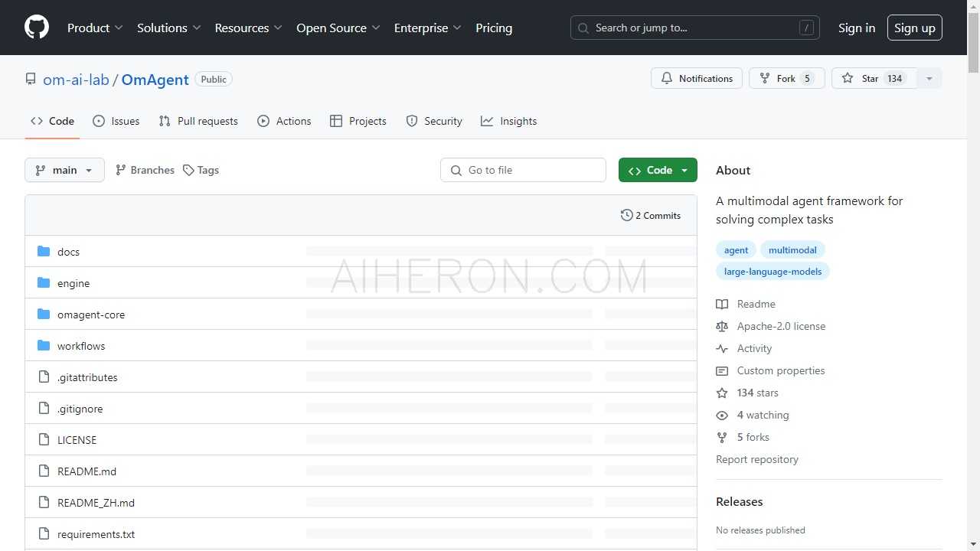Expand the Solutions menu

[169, 28]
